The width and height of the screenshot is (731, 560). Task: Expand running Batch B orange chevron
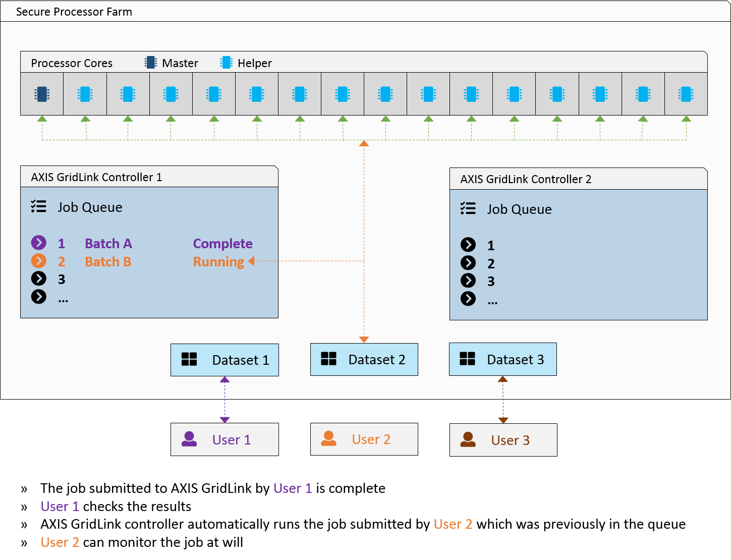[x=39, y=261]
